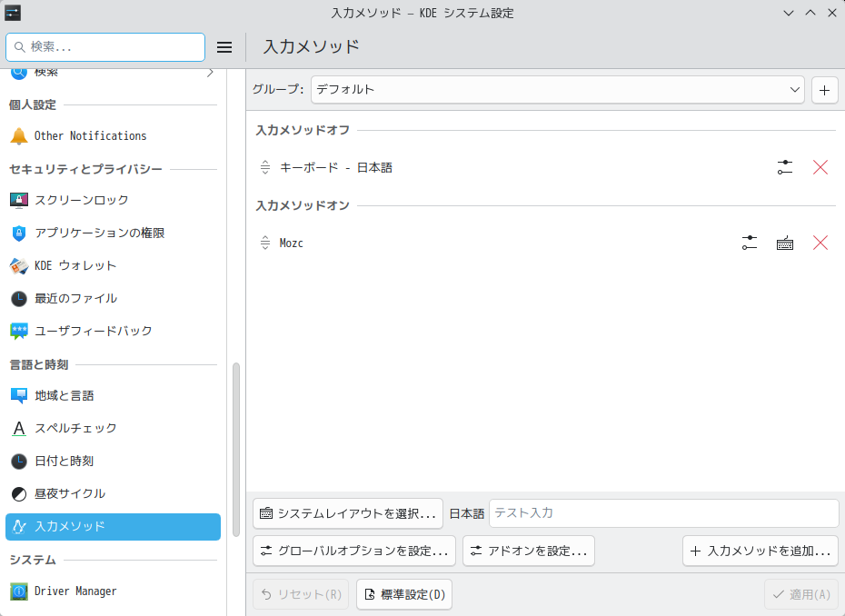845x616 pixels.
Task: Click the リセット(R) button
Action: point(301,594)
